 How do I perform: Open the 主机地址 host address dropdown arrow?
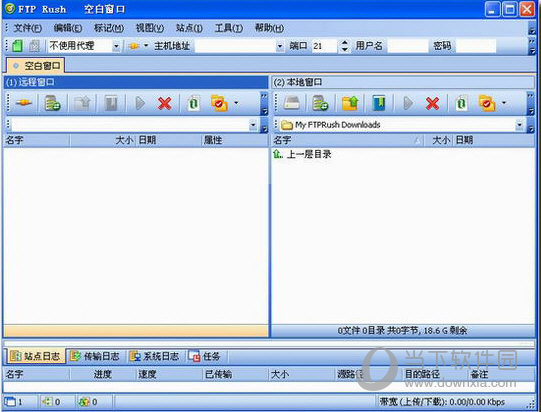point(280,46)
